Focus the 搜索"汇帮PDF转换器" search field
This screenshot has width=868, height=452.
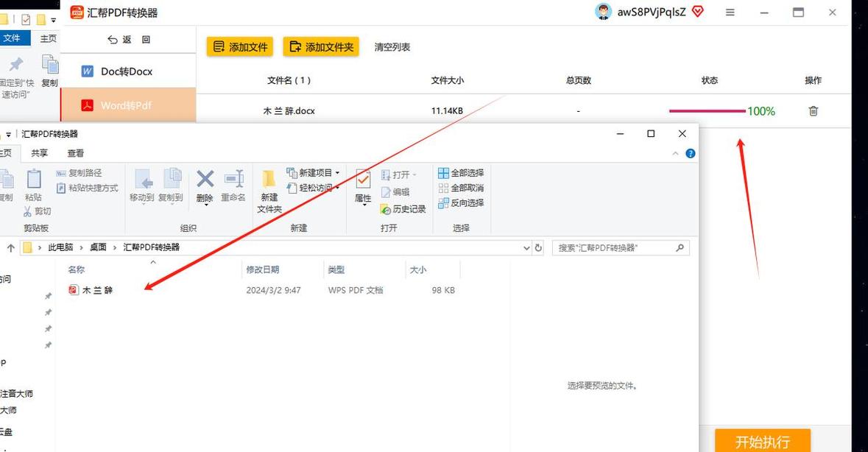coord(621,248)
